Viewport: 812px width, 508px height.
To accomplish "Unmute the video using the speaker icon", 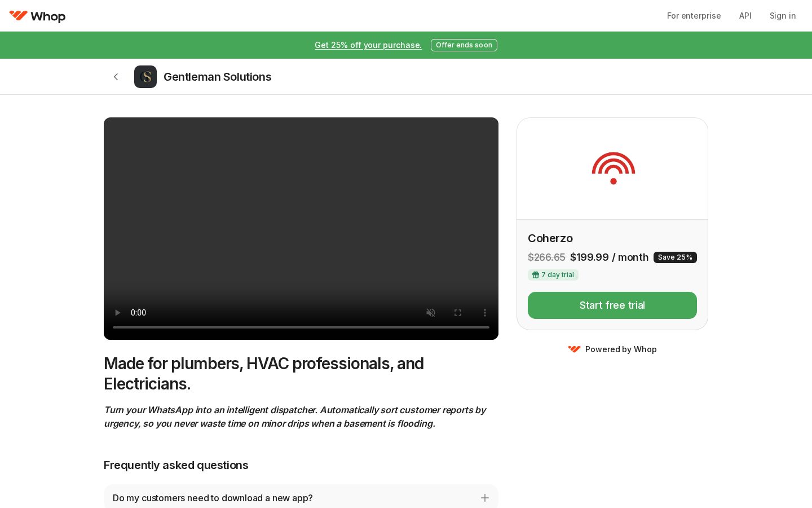I will tap(431, 313).
